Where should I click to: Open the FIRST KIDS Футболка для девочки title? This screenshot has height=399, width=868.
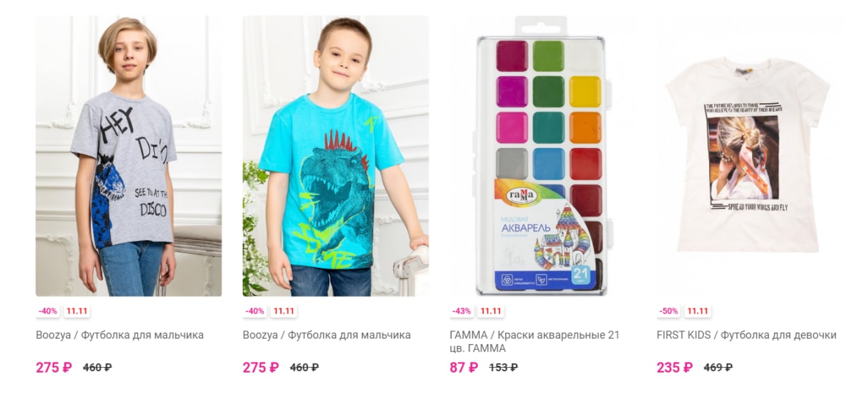[747, 335]
